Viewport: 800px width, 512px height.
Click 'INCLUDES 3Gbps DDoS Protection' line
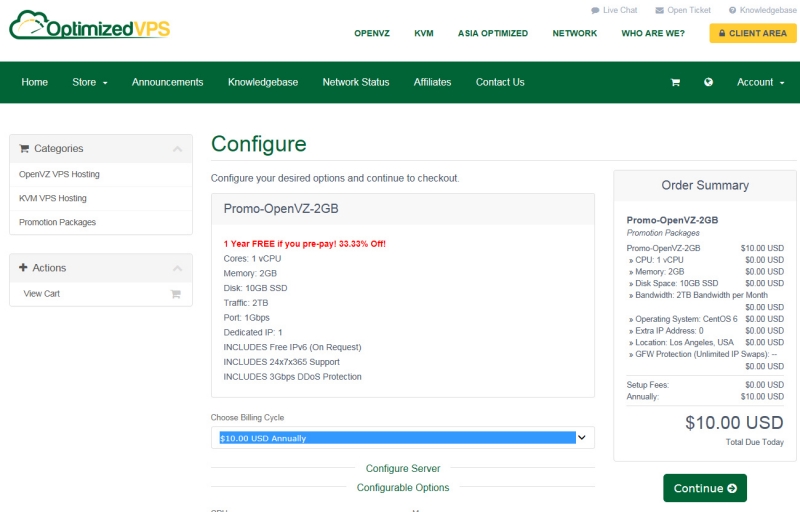pos(292,377)
